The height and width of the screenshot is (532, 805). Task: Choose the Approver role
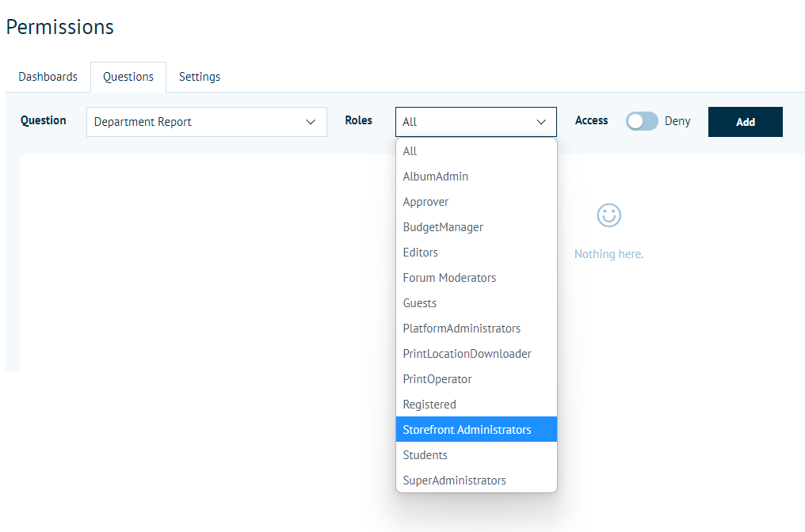[x=476, y=202]
